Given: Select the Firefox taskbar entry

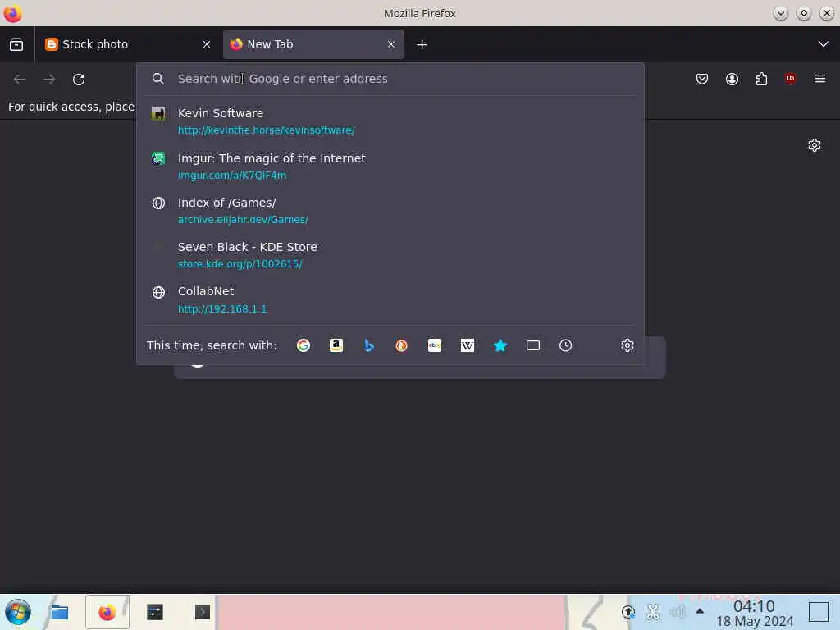Looking at the screenshot, I should 107,612.
